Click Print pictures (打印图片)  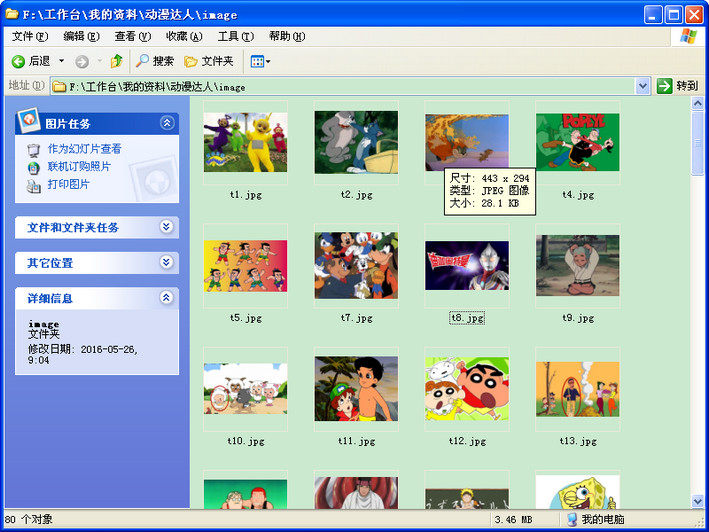tap(69, 184)
